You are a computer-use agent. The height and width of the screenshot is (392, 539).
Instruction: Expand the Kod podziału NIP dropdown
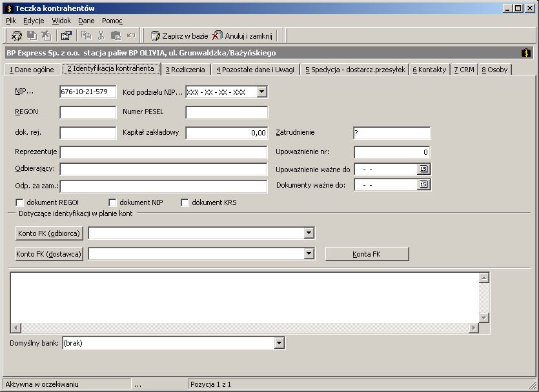[261, 92]
